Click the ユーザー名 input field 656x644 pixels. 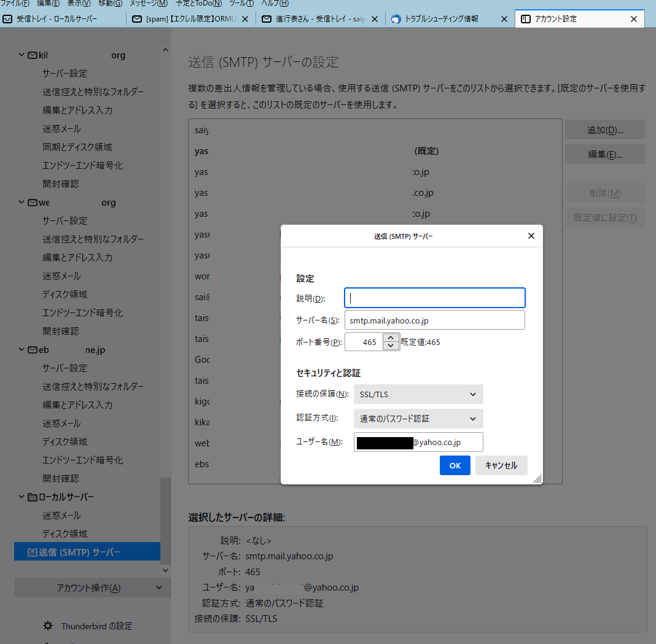click(418, 442)
